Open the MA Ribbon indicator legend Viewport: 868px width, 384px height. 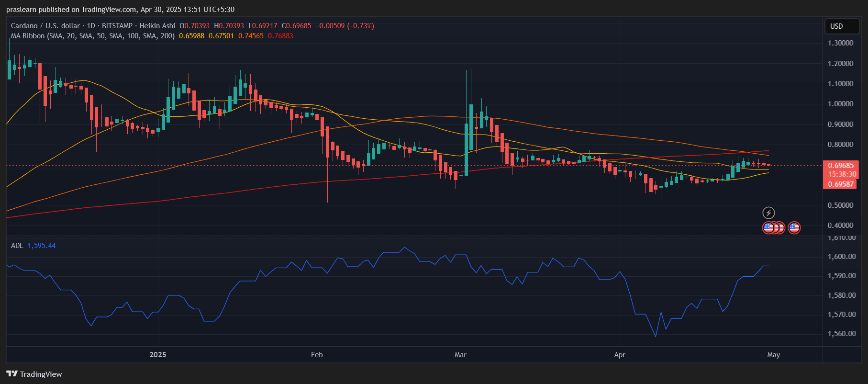(93, 36)
